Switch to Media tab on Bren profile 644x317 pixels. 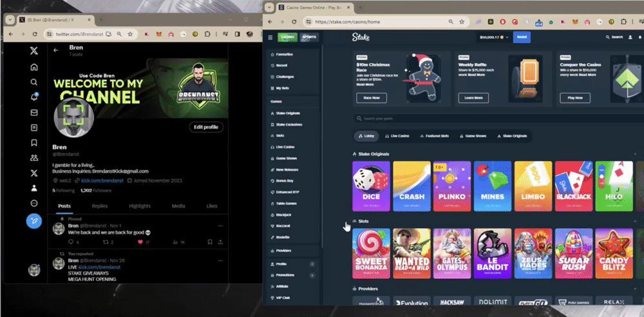point(178,206)
